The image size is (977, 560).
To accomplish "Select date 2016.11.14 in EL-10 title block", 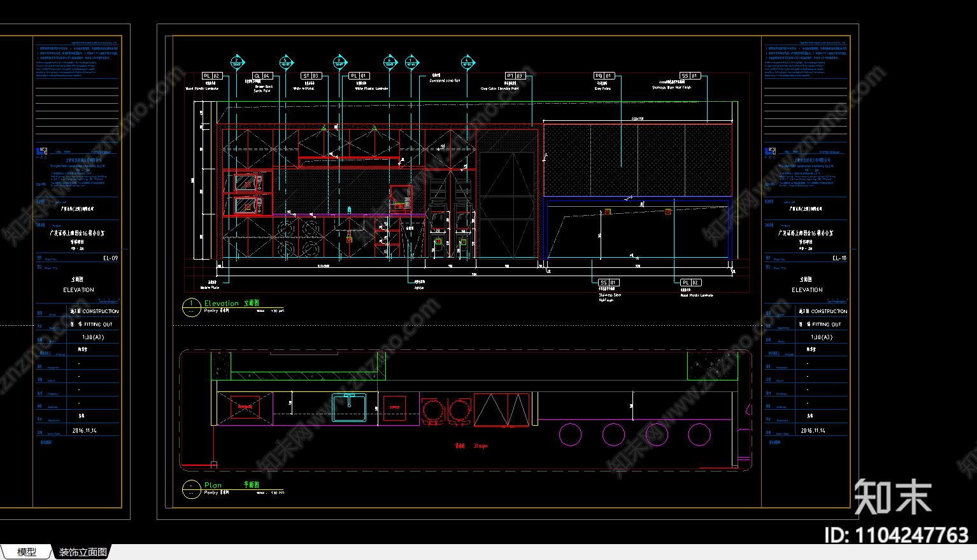I will [813, 431].
